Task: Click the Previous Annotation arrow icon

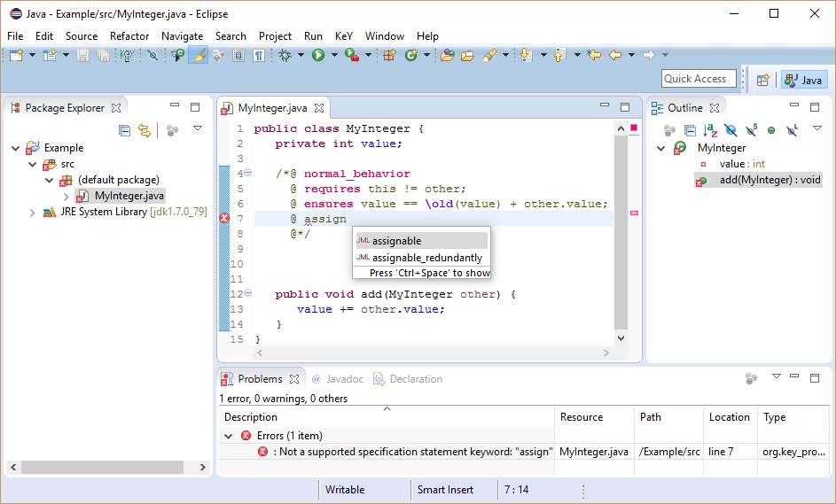Action: pyautogui.click(x=559, y=55)
